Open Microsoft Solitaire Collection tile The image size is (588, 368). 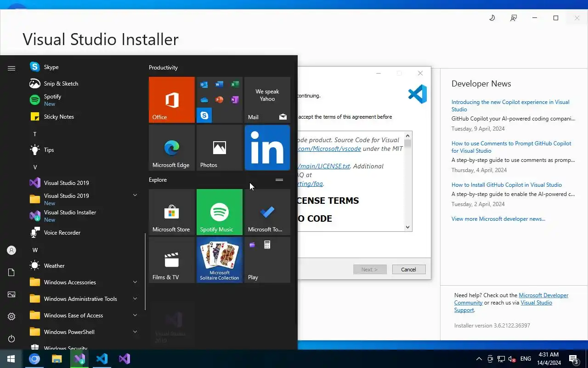point(220,260)
